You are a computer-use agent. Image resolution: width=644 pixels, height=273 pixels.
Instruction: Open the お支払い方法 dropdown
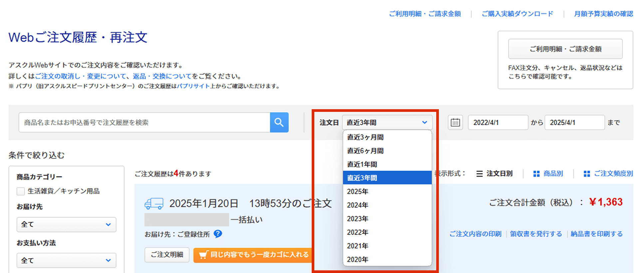tap(66, 260)
